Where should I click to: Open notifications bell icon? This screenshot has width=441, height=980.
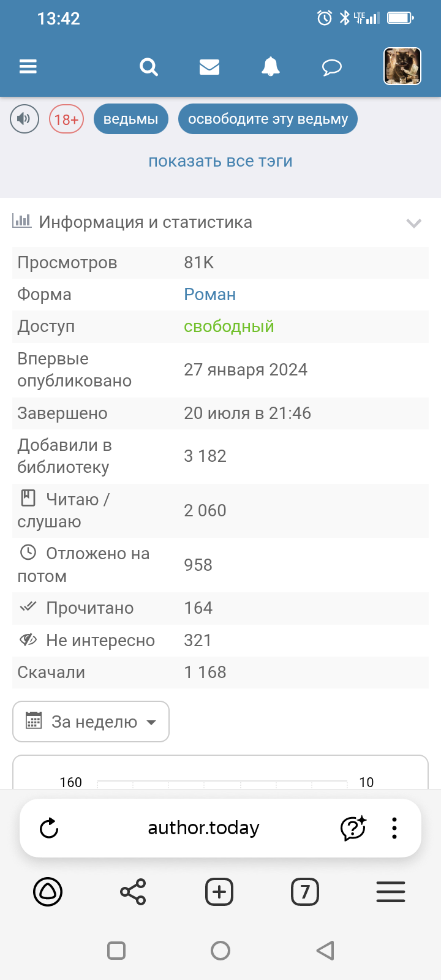pyautogui.click(x=270, y=66)
